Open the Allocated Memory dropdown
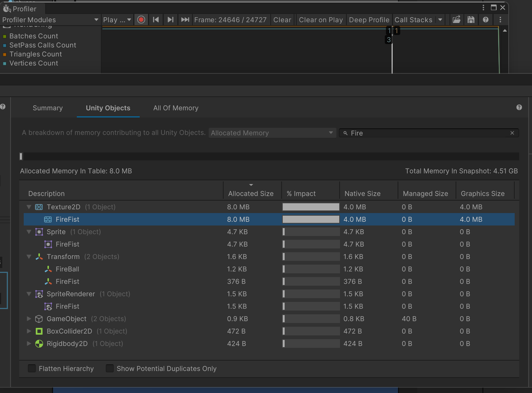Screen dimensions: 532x393 (x=272, y=133)
